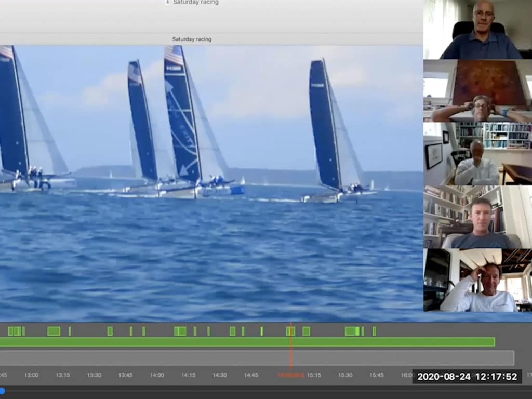Click the blue scrubber handle at bottom left
This screenshot has height=399, width=532.
(x=2, y=391)
